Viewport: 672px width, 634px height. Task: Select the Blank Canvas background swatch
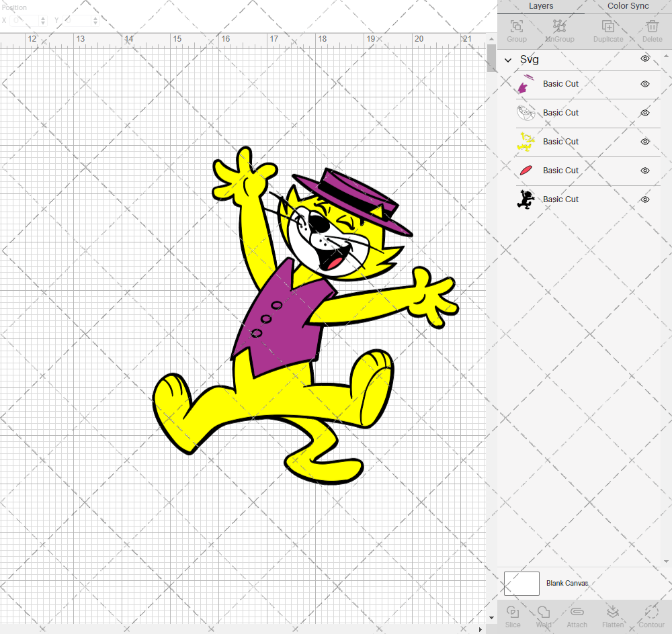(x=521, y=583)
